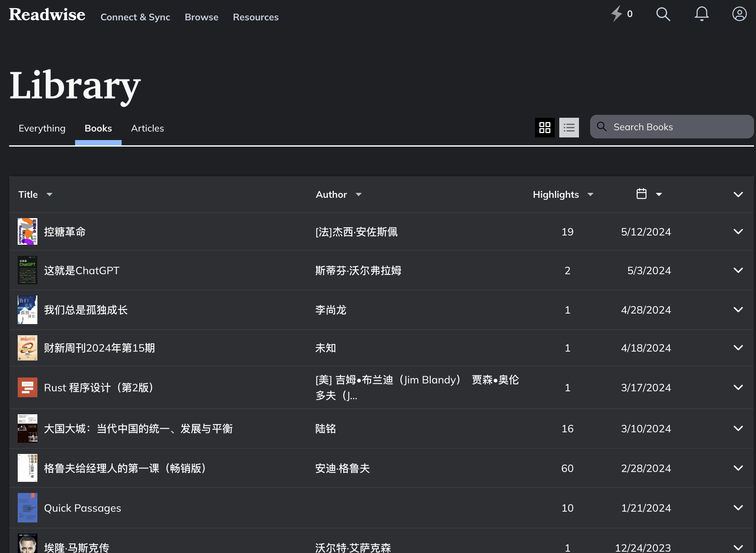Open the lightning bolt streak counter
Image resolution: width=756 pixels, height=553 pixels.
click(622, 14)
